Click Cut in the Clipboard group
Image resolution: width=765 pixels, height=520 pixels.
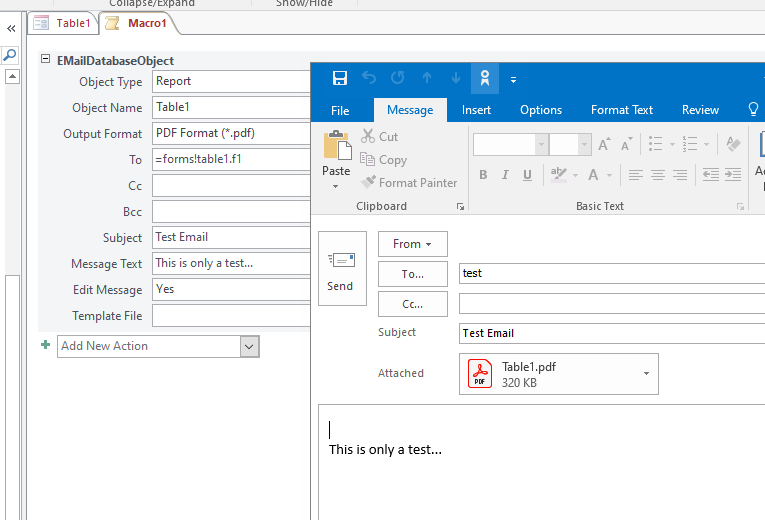[380, 137]
